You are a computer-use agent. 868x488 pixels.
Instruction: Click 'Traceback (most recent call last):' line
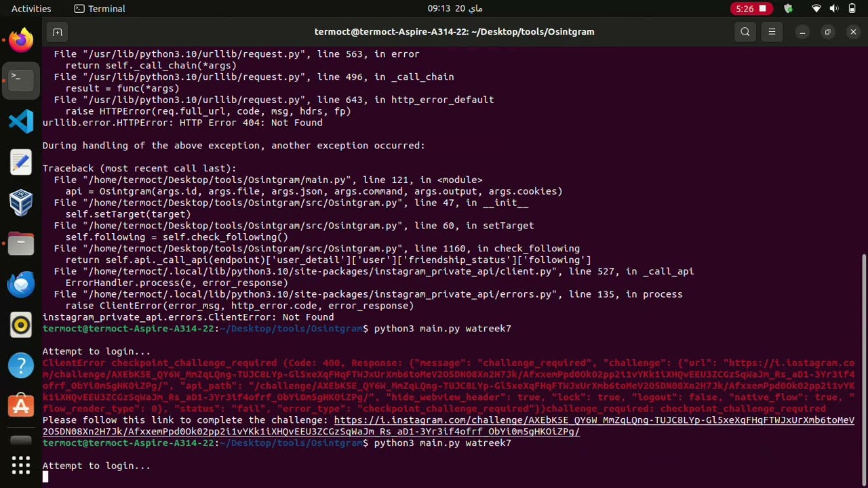click(x=139, y=168)
